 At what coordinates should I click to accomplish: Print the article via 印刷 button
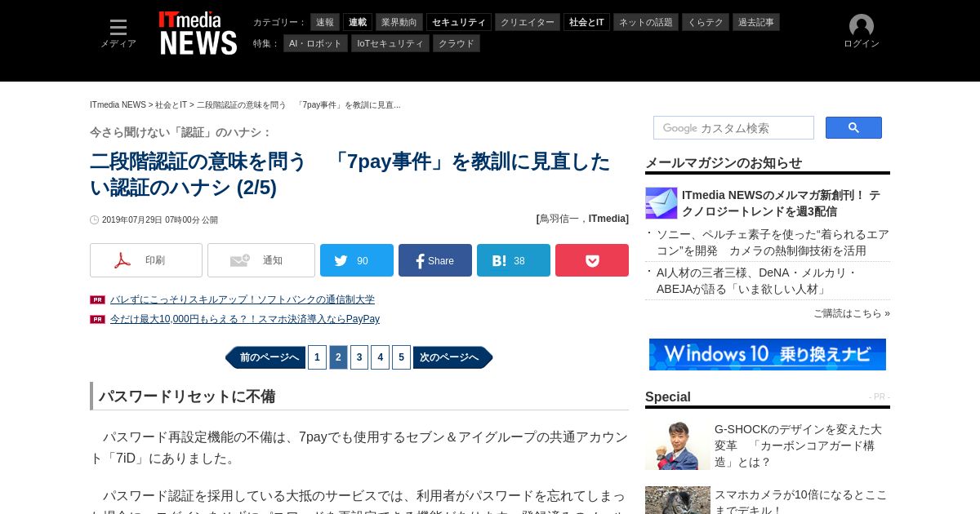point(146,260)
